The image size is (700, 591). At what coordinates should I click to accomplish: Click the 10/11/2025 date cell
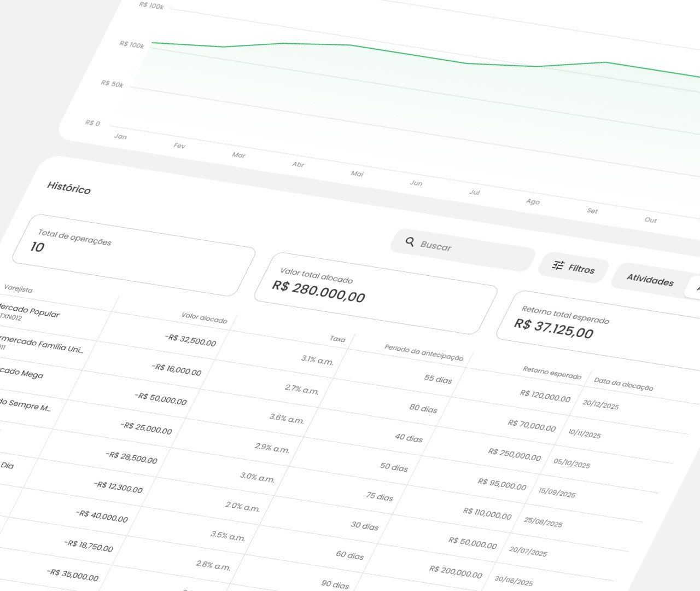click(x=584, y=433)
